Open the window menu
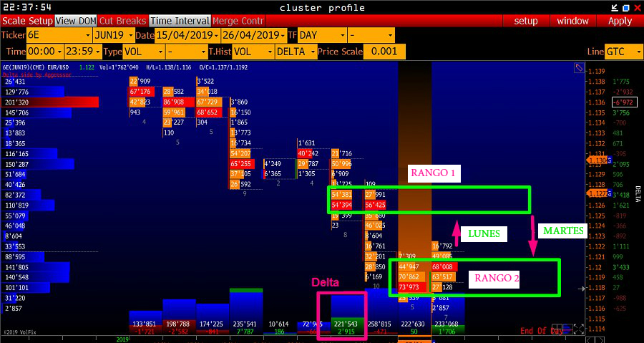 [x=572, y=21]
